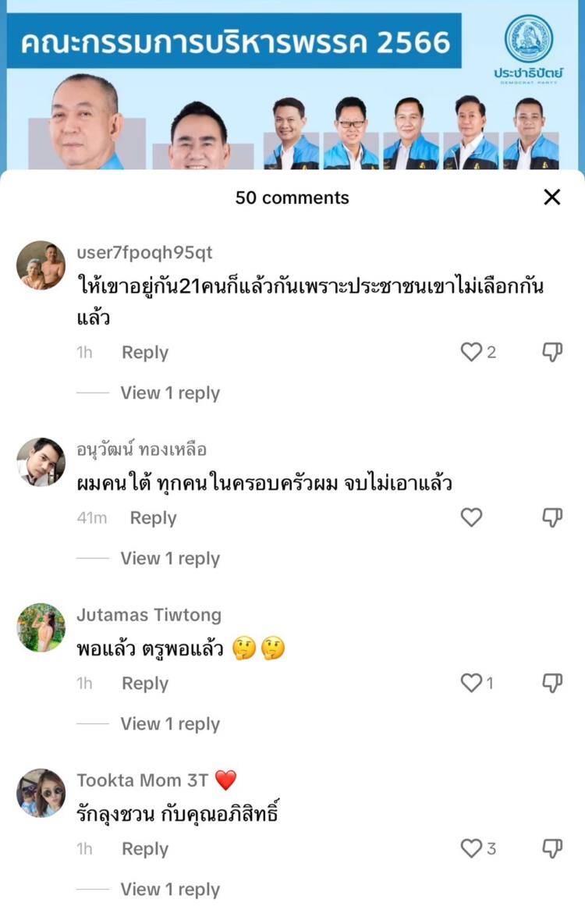Viewport: 585px width, 924px height.
Task: Close the comments panel with X
Action: (x=552, y=197)
